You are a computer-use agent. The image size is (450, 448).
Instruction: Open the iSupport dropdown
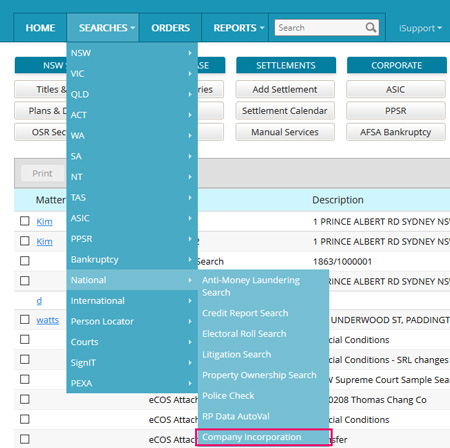[420, 28]
